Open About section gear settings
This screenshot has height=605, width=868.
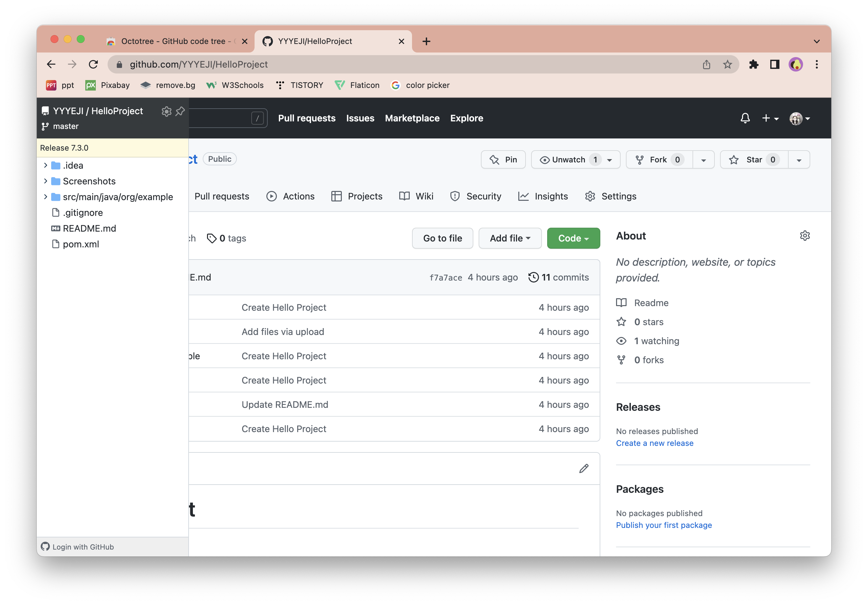click(804, 236)
